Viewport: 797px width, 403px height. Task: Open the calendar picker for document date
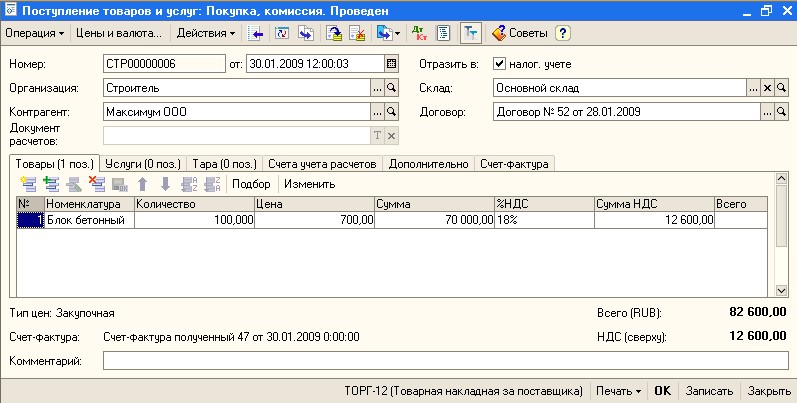tap(391, 64)
